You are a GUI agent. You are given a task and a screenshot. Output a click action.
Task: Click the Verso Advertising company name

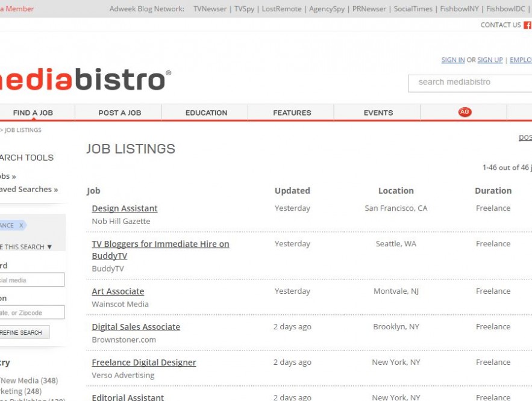click(x=123, y=376)
